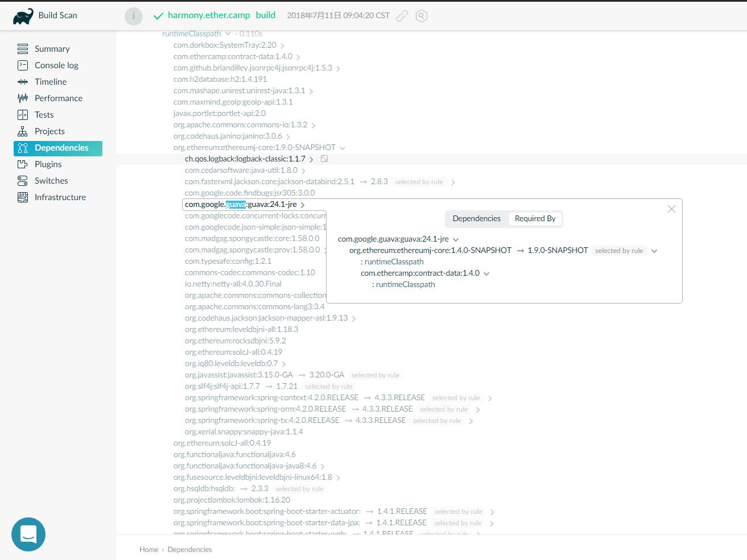747x560 pixels.
Task: Select org.hsqldb:hsqldb 2.3.3 row
Action: (249, 488)
